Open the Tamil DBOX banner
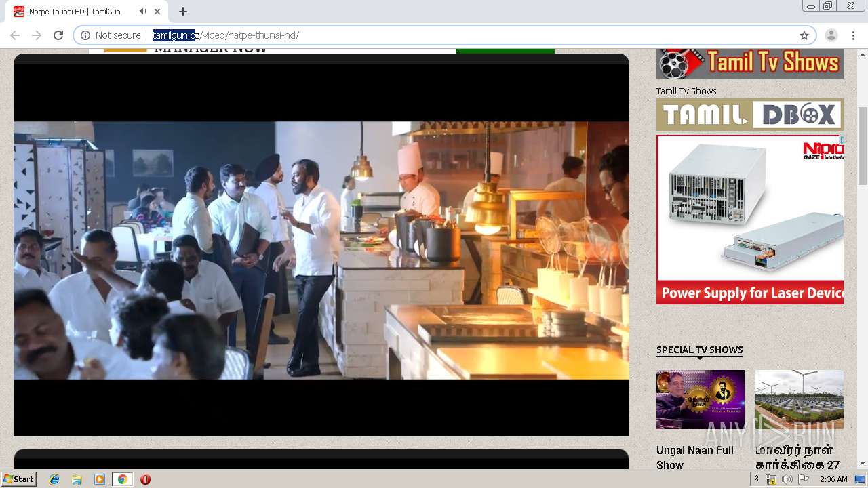 pos(750,115)
